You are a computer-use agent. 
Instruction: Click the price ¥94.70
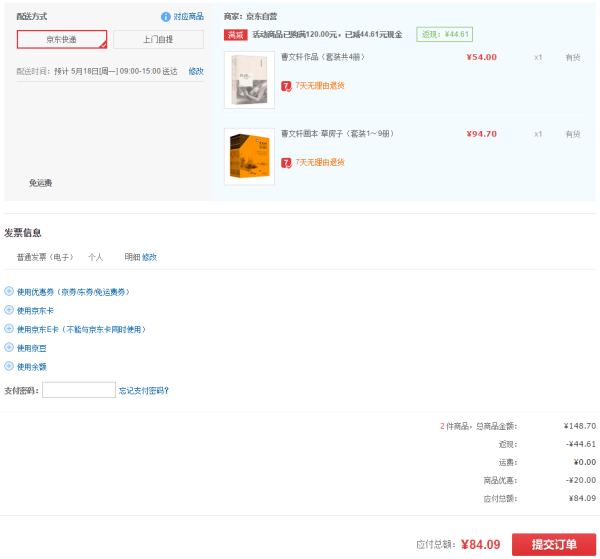pyautogui.click(x=481, y=134)
